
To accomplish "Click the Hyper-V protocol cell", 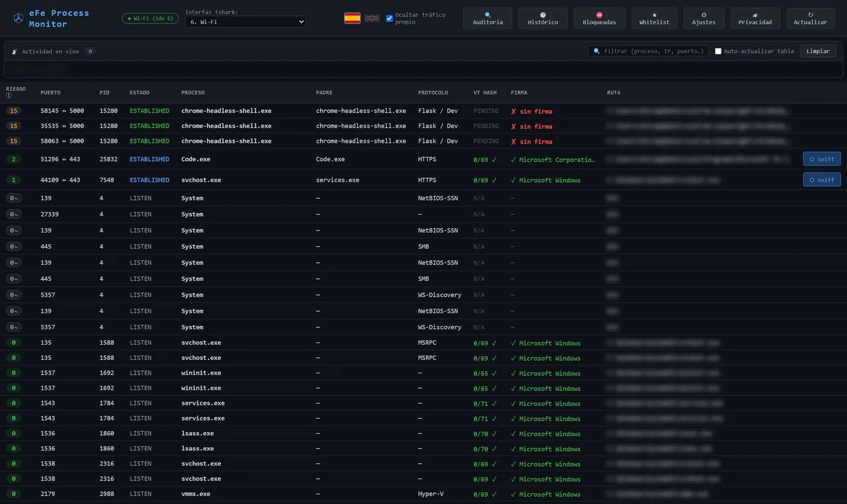I will (431, 494).
